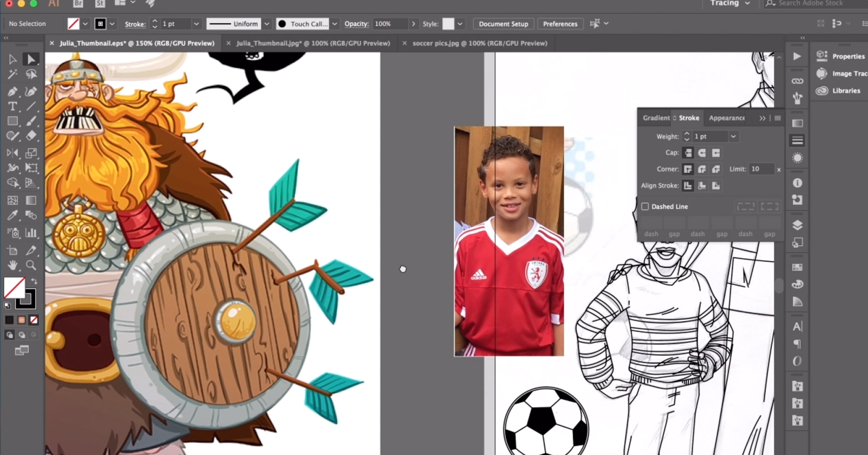Choose Miter Join corner option
The width and height of the screenshot is (868, 455).
tap(688, 169)
